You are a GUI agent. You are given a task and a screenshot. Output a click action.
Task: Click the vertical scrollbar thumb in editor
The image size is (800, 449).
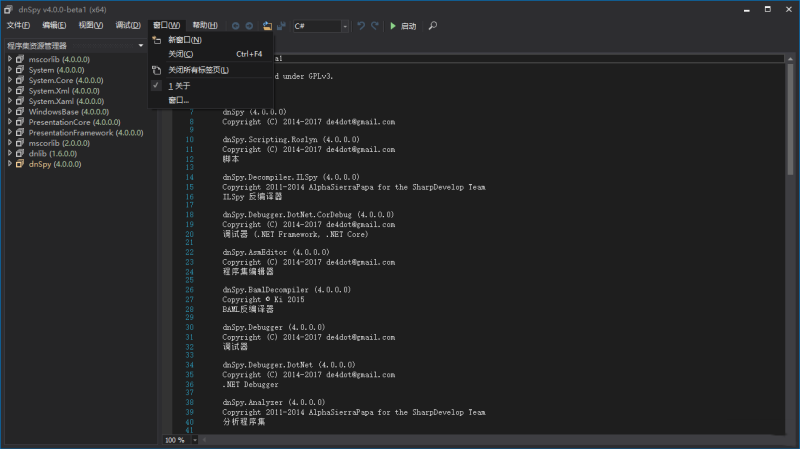[790, 120]
